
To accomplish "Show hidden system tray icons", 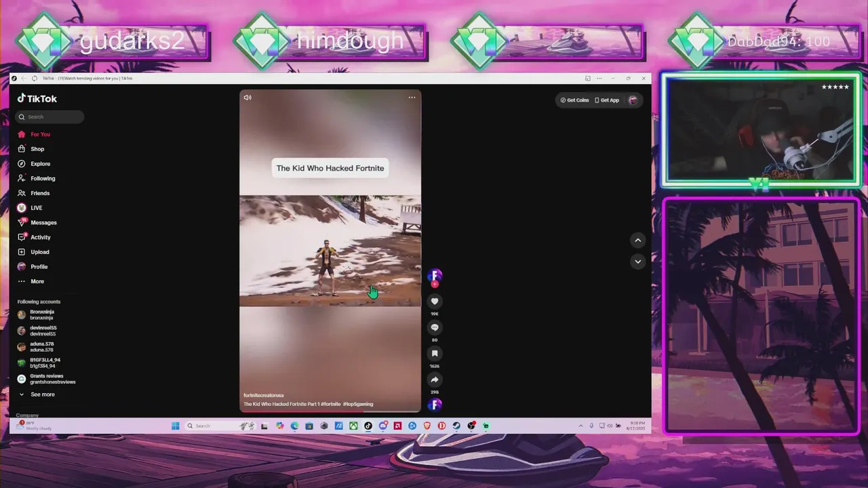I will coord(580,426).
